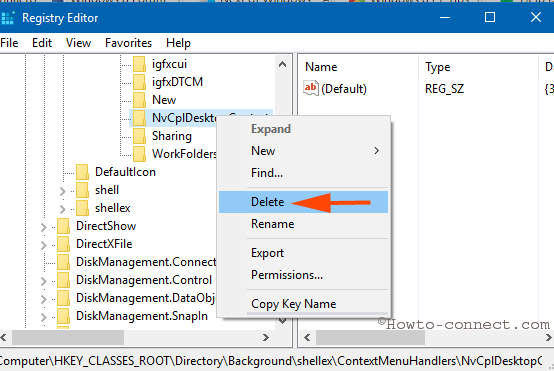Click the NvCplDesktopContext key folder icon

point(139,118)
